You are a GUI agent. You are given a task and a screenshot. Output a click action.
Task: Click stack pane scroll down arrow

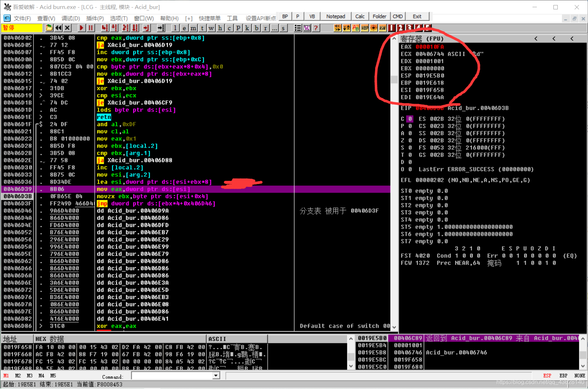tap(583, 366)
